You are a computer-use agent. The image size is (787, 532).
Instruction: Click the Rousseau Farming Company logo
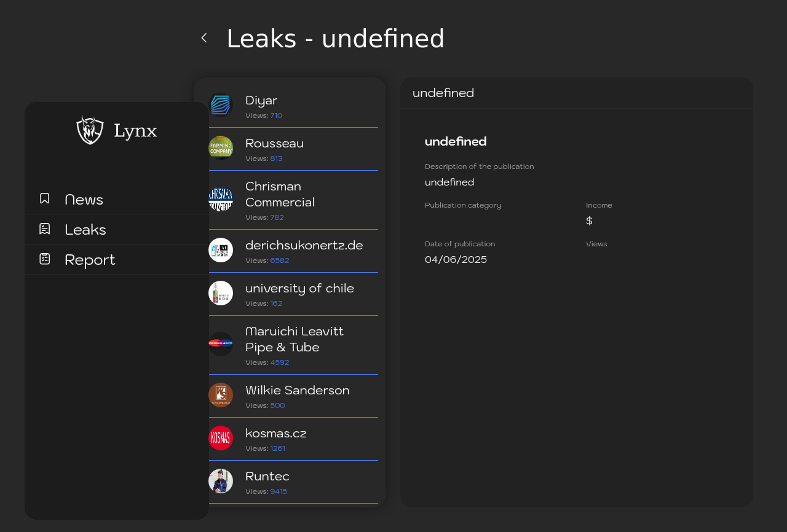pyautogui.click(x=221, y=148)
